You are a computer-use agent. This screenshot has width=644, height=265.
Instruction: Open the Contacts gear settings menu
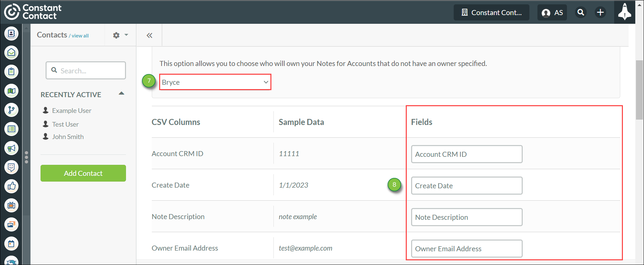tap(120, 35)
